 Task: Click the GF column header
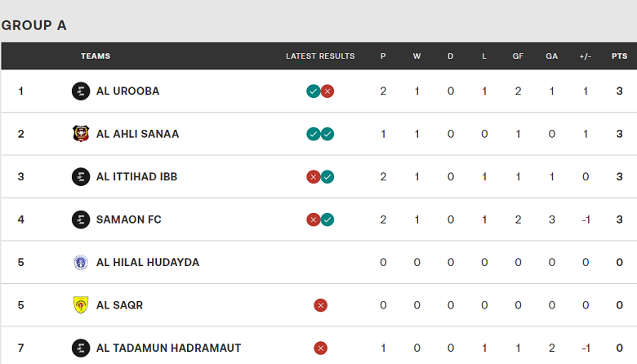[518, 56]
